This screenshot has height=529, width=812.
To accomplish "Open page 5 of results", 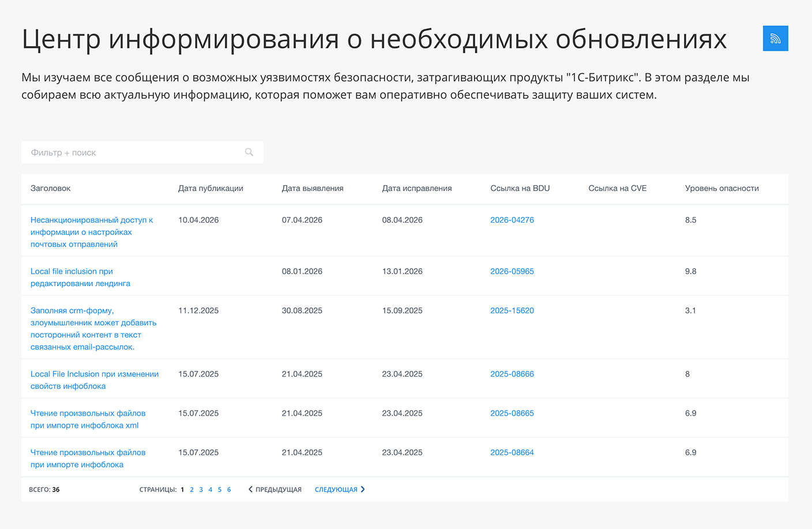I will pos(220,490).
